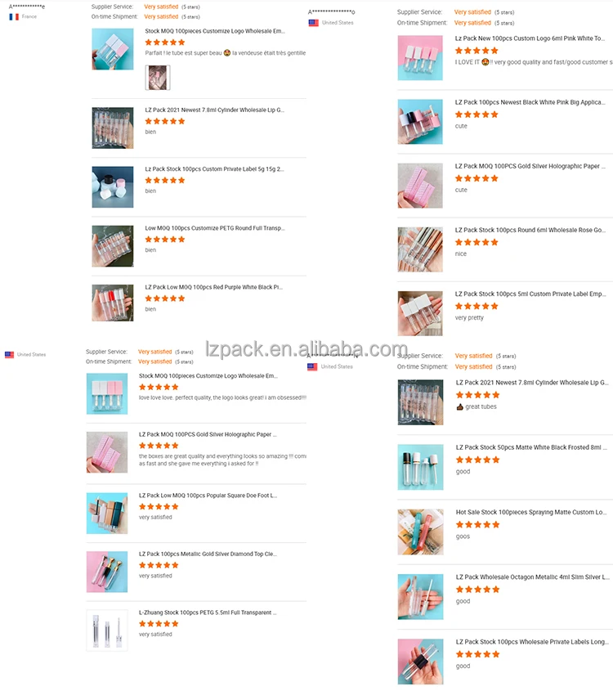Click the thumbs-up icon beside 'great tubes'
Image resolution: width=613 pixels, height=700 pixels.
[460, 406]
